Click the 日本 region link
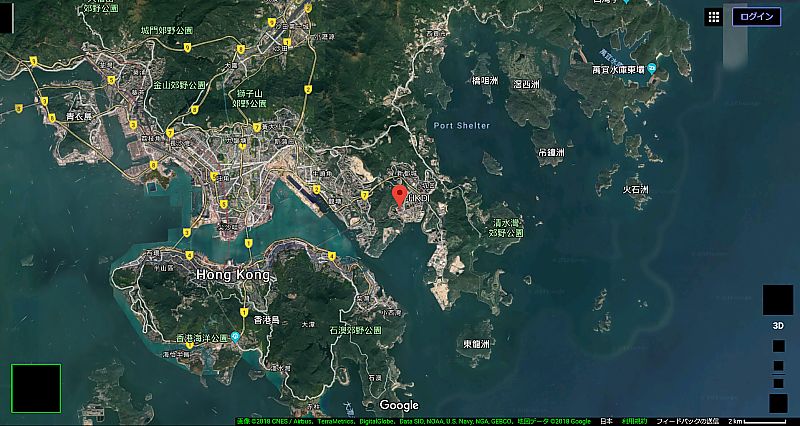The height and width of the screenshot is (426, 800). pos(606,421)
